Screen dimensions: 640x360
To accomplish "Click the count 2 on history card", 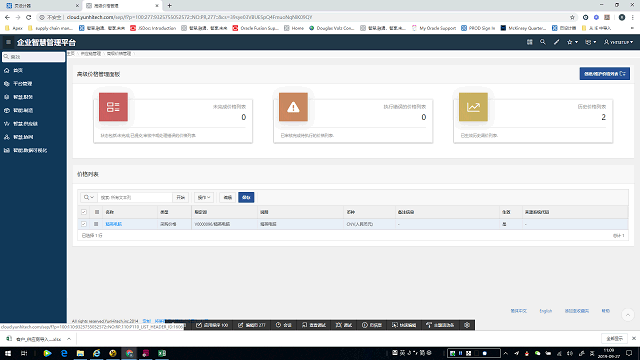I will (603, 118).
